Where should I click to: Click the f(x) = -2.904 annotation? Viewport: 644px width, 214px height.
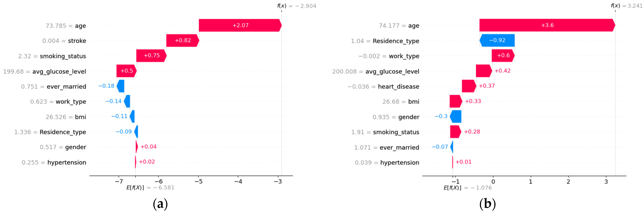click(297, 6)
